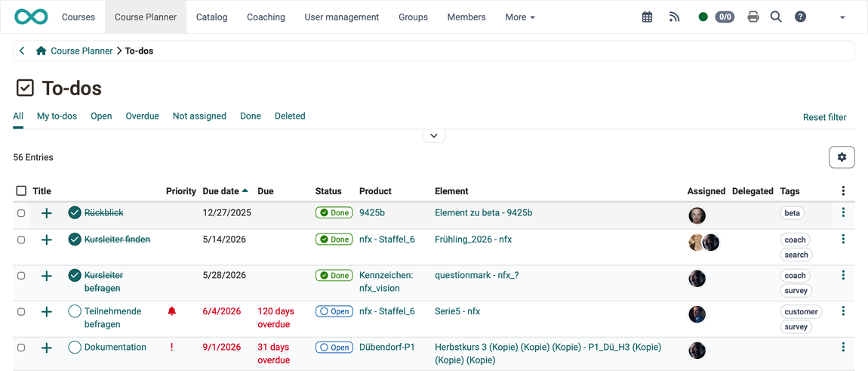Open the Coaching navigation tab
Viewport: 868px width, 371px height.
[x=266, y=17]
